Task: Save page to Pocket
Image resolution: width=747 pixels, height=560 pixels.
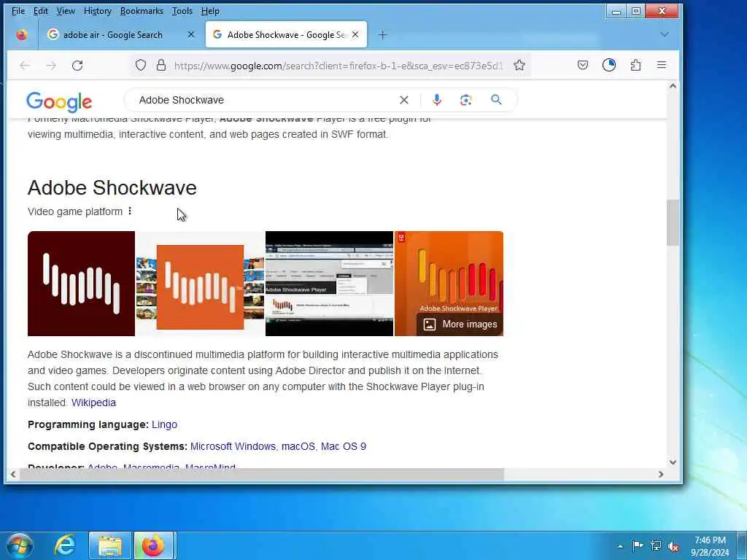Action: [x=583, y=65]
